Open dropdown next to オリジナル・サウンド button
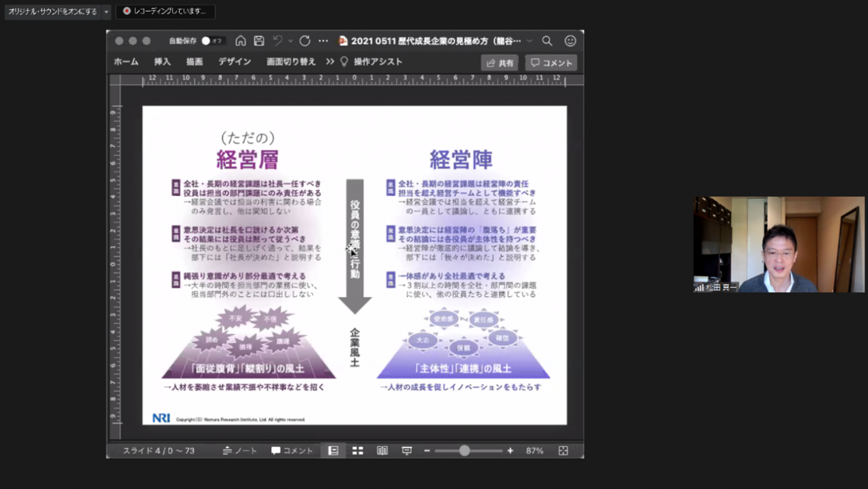868x489 pixels. tap(106, 12)
